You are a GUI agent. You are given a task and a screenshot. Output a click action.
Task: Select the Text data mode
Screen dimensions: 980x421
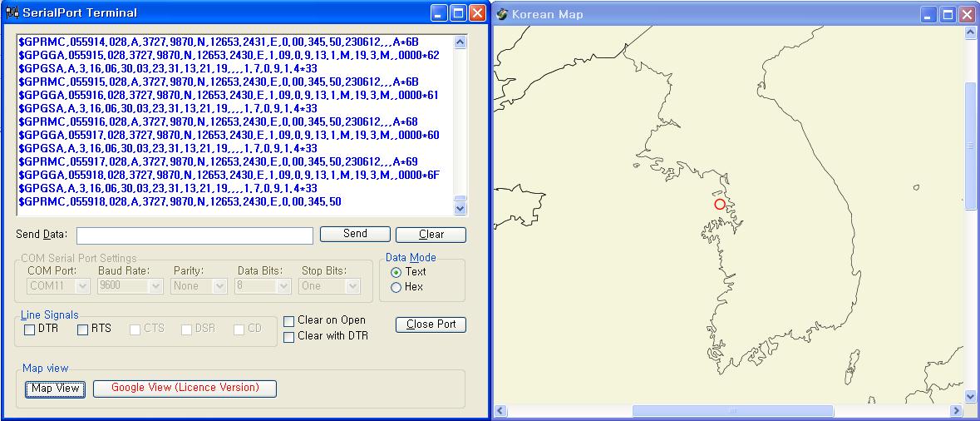396,272
